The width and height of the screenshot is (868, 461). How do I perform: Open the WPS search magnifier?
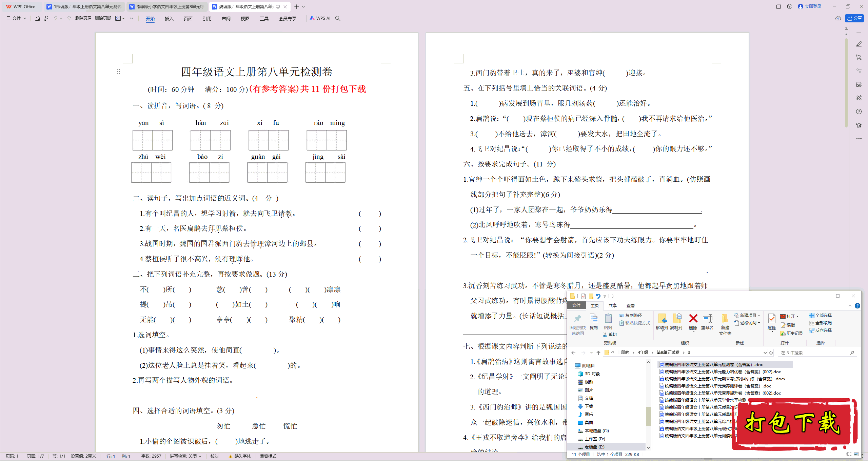point(338,18)
